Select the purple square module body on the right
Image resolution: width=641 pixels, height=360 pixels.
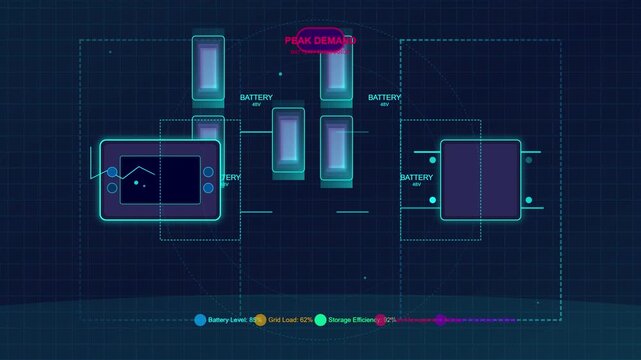[480, 180]
